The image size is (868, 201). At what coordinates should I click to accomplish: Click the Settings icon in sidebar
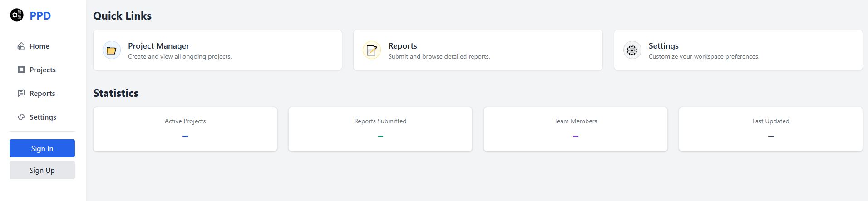pyautogui.click(x=21, y=117)
